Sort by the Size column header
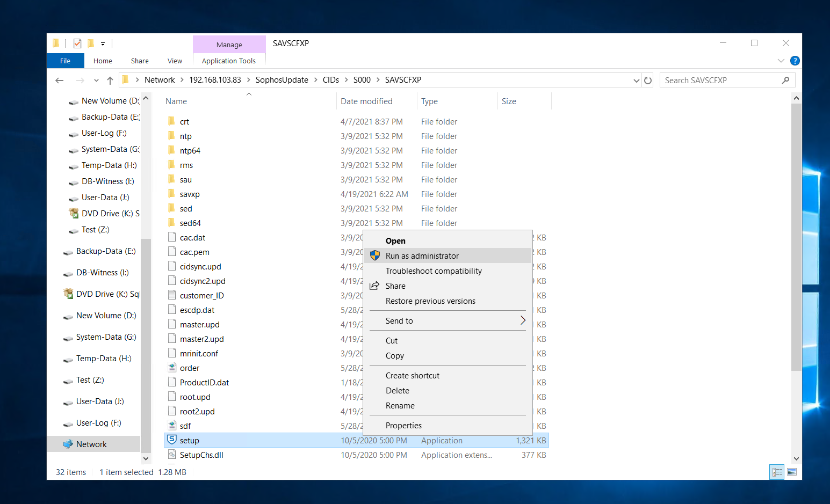Screen dimensions: 830x504 tap(509, 101)
